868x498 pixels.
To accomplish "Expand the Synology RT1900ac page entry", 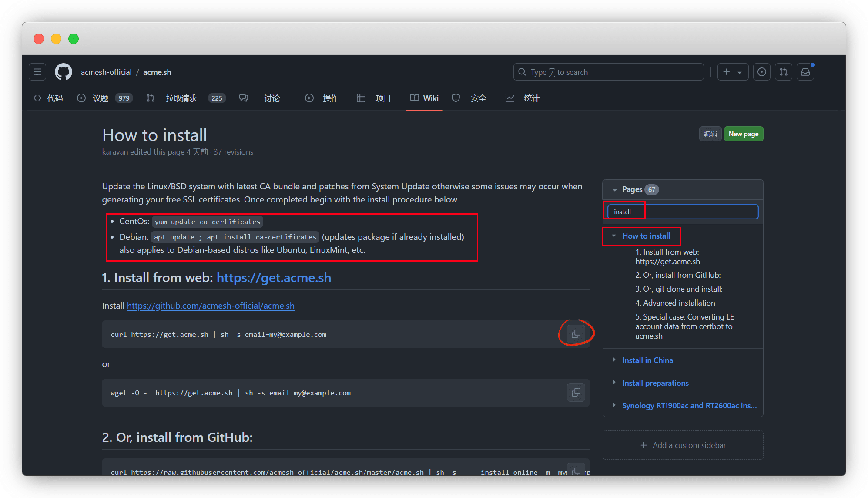I will click(x=614, y=405).
